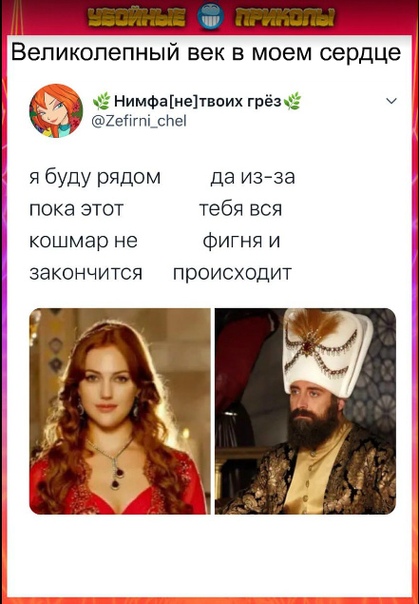Viewport: 419px width, 604px height.
Task: Click the word закончится in tweet
Action: 86,273
